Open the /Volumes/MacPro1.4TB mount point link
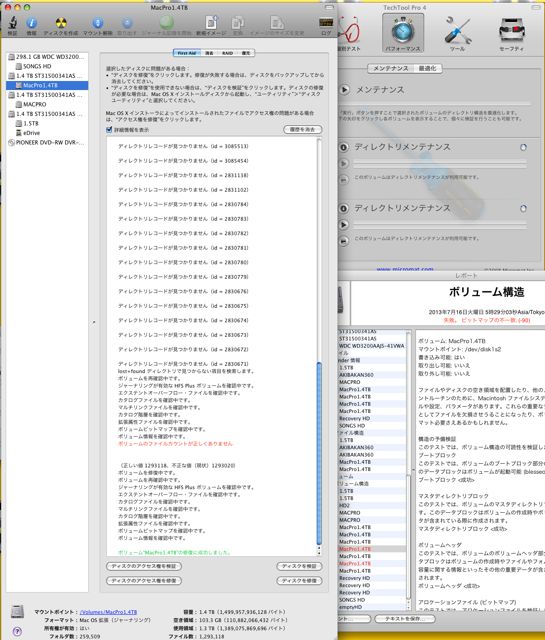This screenshot has height=640, width=545. [108, 612]
